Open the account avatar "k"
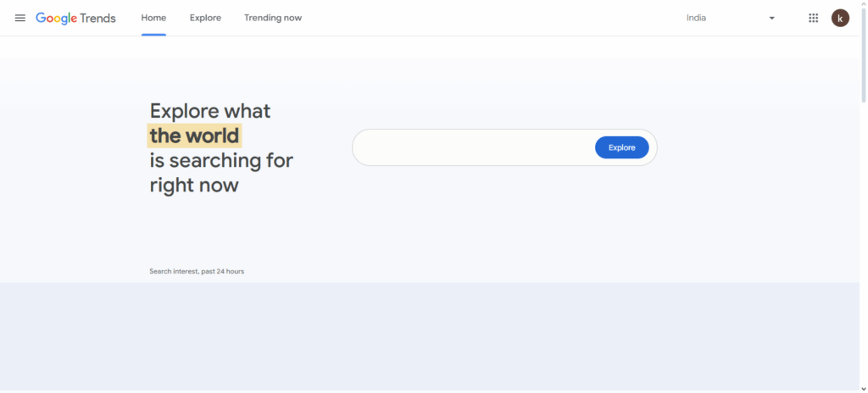Screen dimensions: 868x393 (x=840, y=18)
